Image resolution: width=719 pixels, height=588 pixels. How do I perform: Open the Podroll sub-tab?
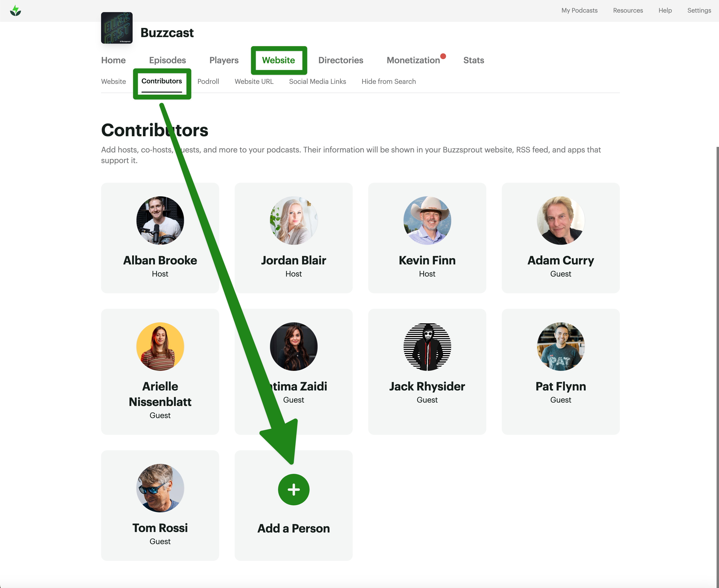coord(208,82)
